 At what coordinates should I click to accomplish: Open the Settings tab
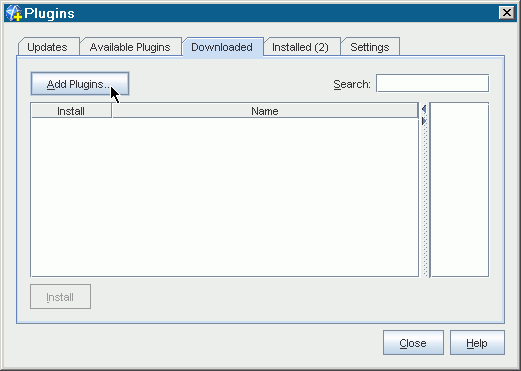point(370,47)
